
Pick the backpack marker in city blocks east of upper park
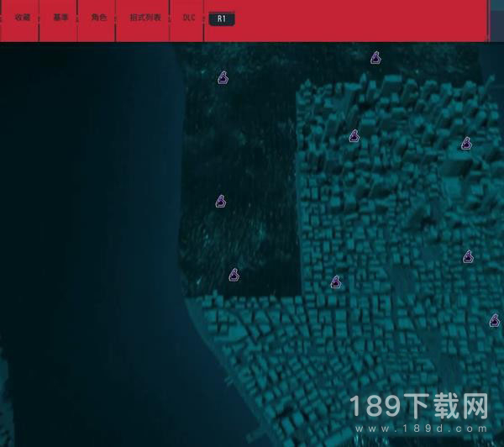click(x=354, y=136)
